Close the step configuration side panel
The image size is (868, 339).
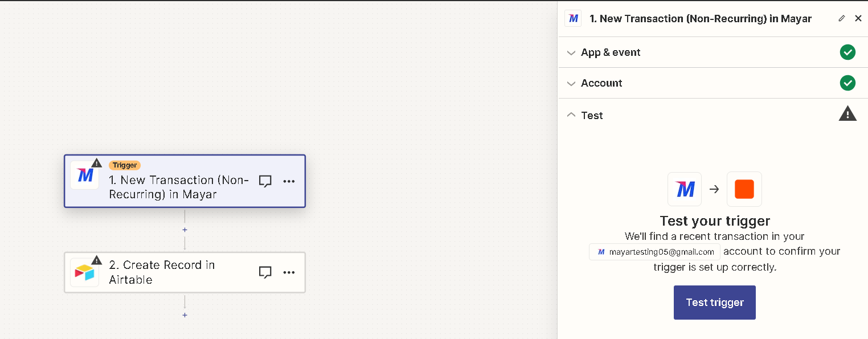tap(858, 18)
